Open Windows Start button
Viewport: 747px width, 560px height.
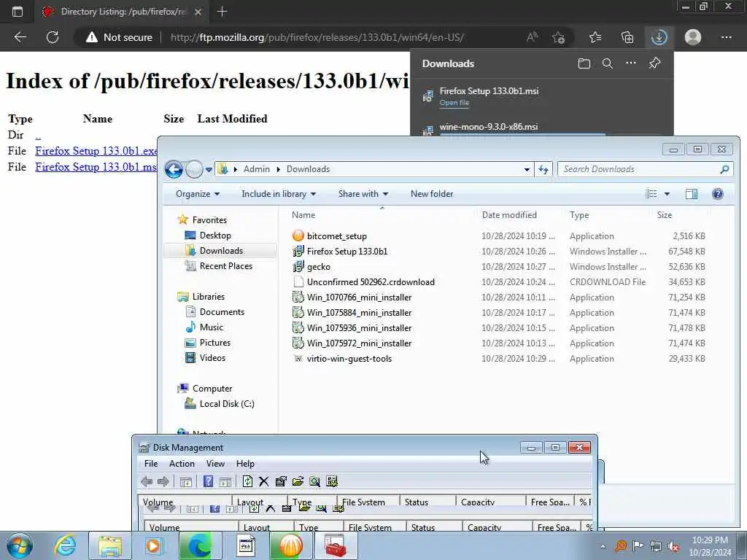[20, 545]
